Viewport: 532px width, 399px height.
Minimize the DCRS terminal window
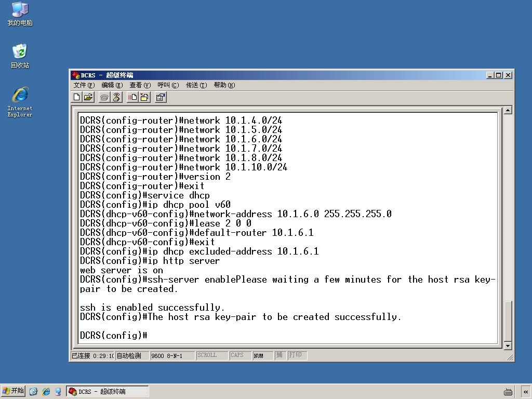point(490,75)
